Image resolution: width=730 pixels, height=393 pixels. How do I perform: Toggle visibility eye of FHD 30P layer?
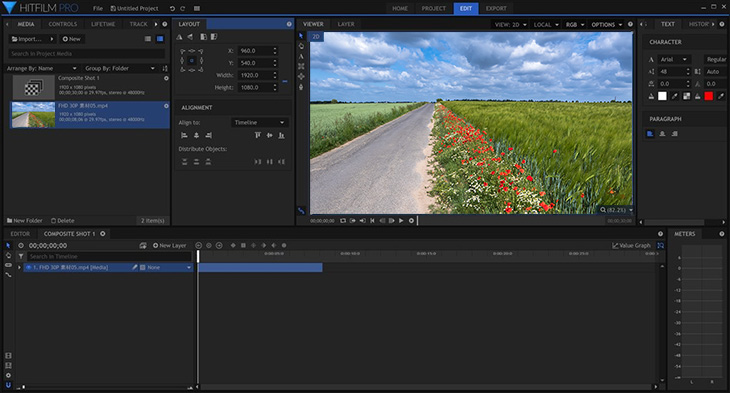point(28,267)
